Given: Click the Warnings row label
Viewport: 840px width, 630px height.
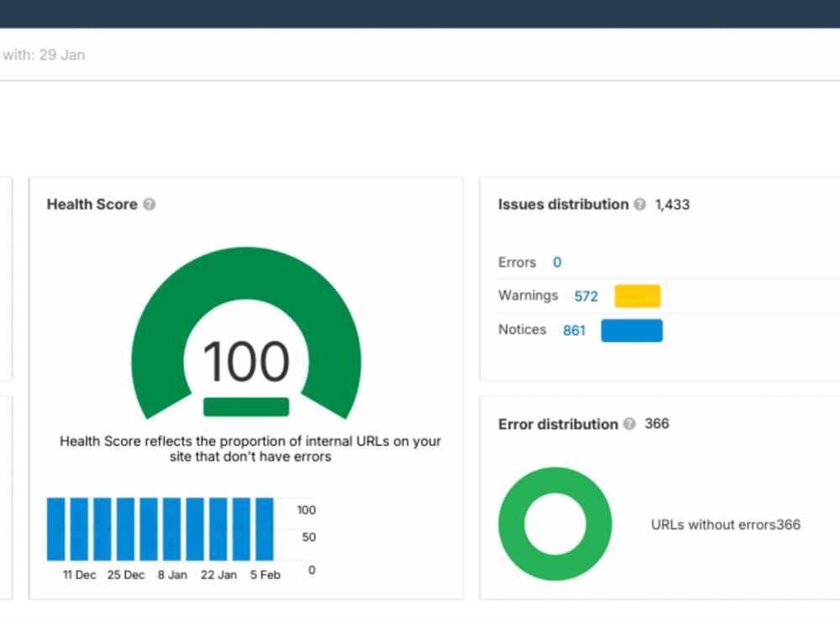Looking at the screenshot, I should click(x=528, y=295).
